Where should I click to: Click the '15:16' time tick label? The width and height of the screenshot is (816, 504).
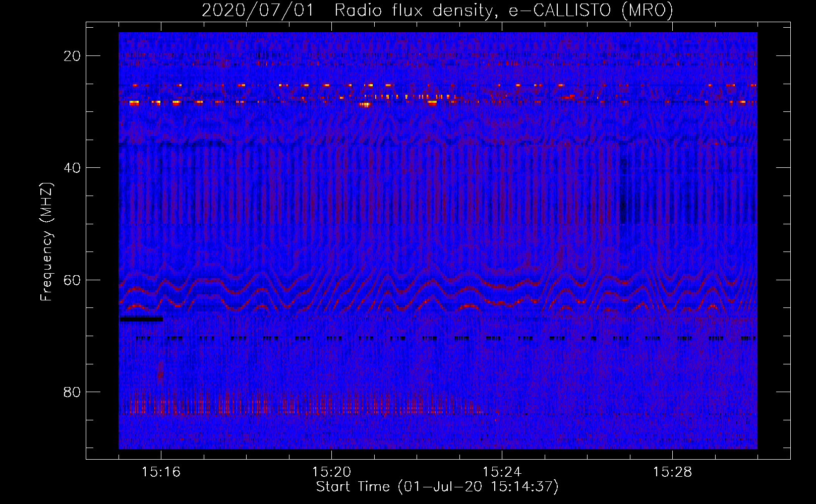(161, 472)
